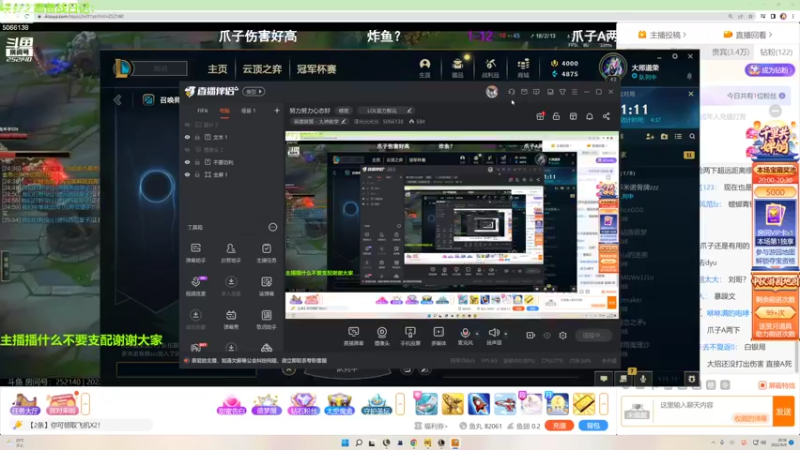Open the gift box icon with red dot
This screenshot has height=450, width=800.
tap(540, 116)
